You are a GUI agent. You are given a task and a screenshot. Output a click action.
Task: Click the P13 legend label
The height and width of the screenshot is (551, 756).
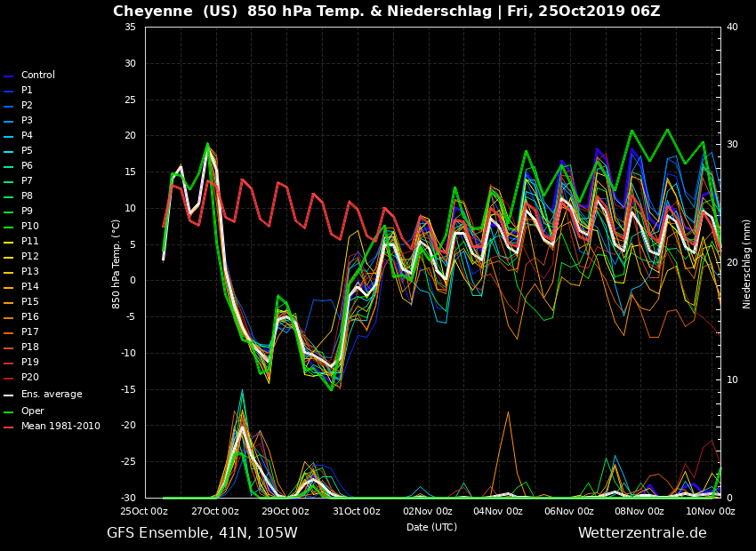pyautogui.click(x=30, y=271)
